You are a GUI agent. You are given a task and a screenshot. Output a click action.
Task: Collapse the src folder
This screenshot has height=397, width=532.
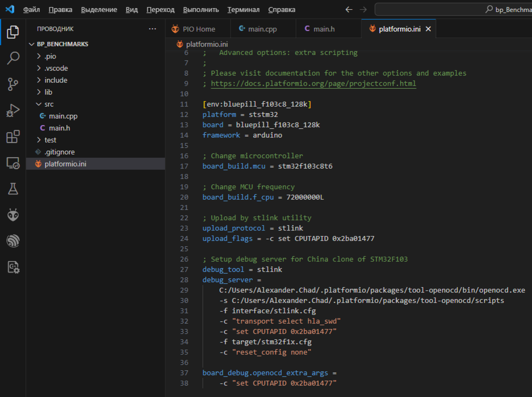coord(96,104)
